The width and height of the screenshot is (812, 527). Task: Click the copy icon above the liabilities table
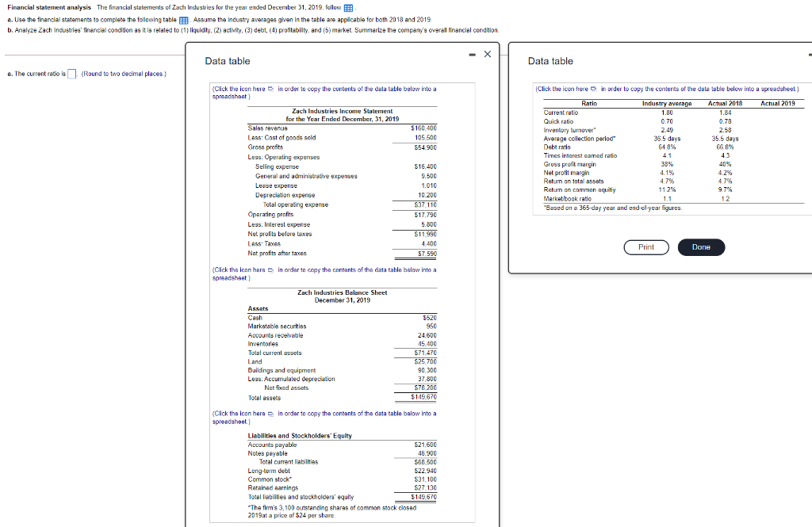(270, 414)
